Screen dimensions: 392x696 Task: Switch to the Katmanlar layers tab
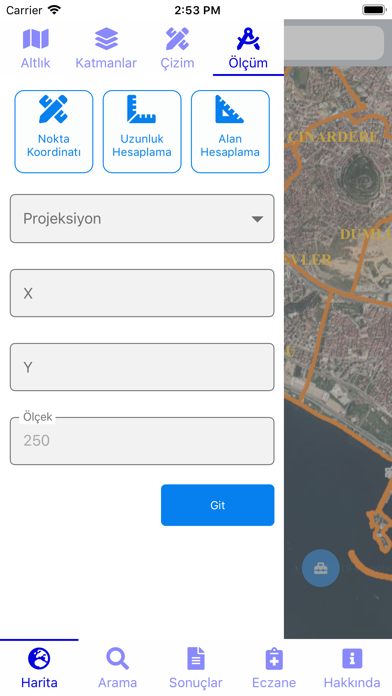(x=106, y=48)
